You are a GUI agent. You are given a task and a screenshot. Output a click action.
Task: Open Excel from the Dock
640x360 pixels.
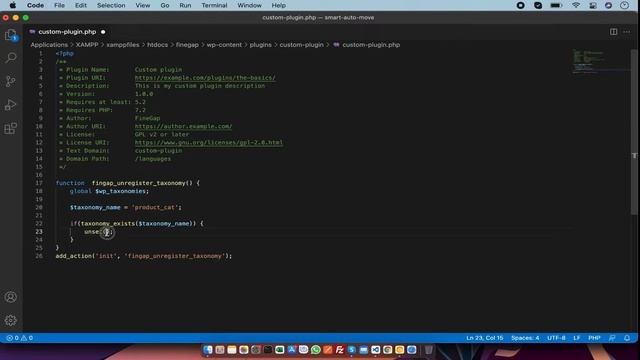280,350
